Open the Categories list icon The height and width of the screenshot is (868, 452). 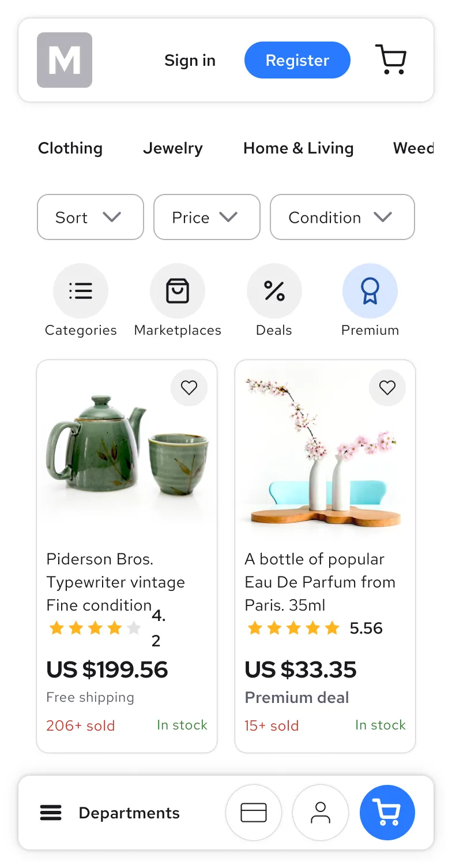[81, 291]
